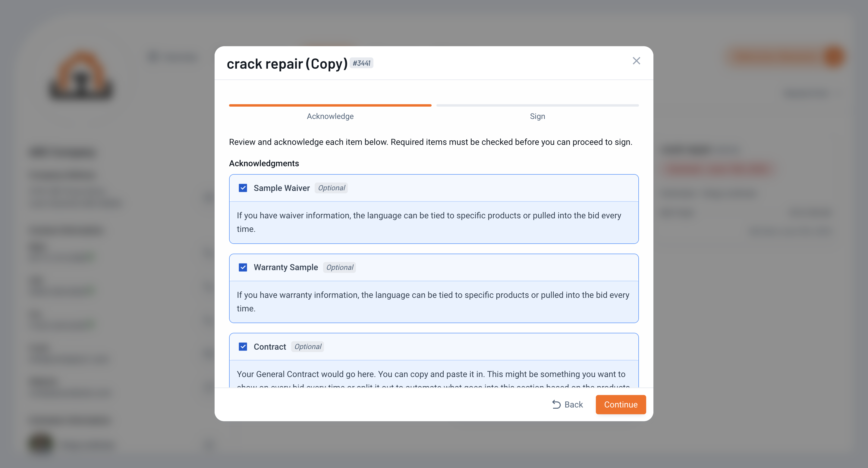Select the Sign step tab

click(537, 116)
